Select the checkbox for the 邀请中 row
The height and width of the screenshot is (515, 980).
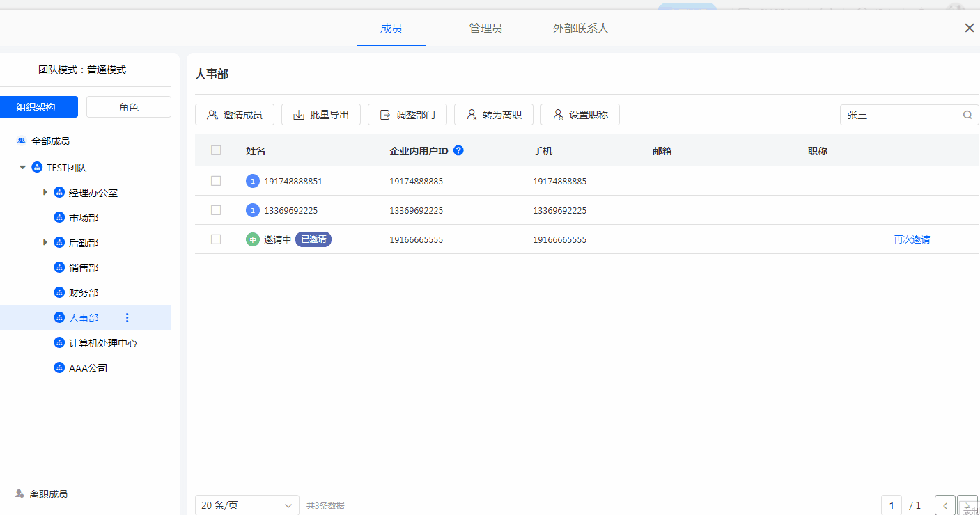(x=216, y=239)
